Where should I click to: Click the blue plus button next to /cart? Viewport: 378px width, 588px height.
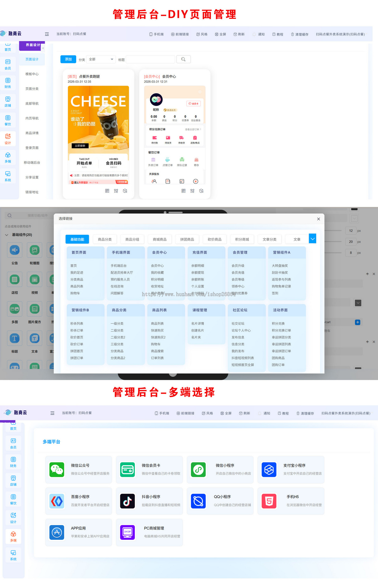coord(358,322)
